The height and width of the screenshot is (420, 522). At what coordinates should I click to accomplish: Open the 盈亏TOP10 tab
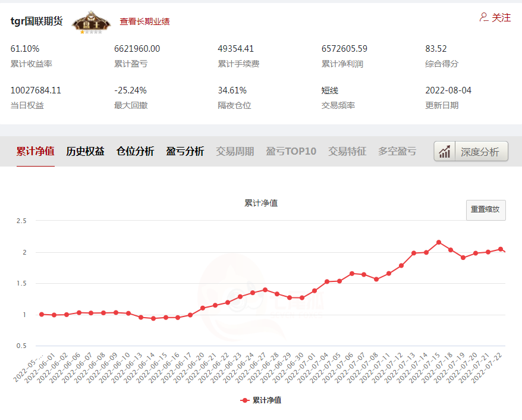click(290, 151)
